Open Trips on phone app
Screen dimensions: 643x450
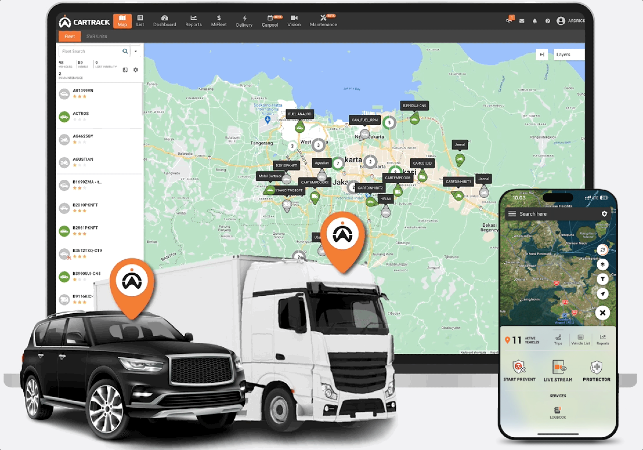558,340
